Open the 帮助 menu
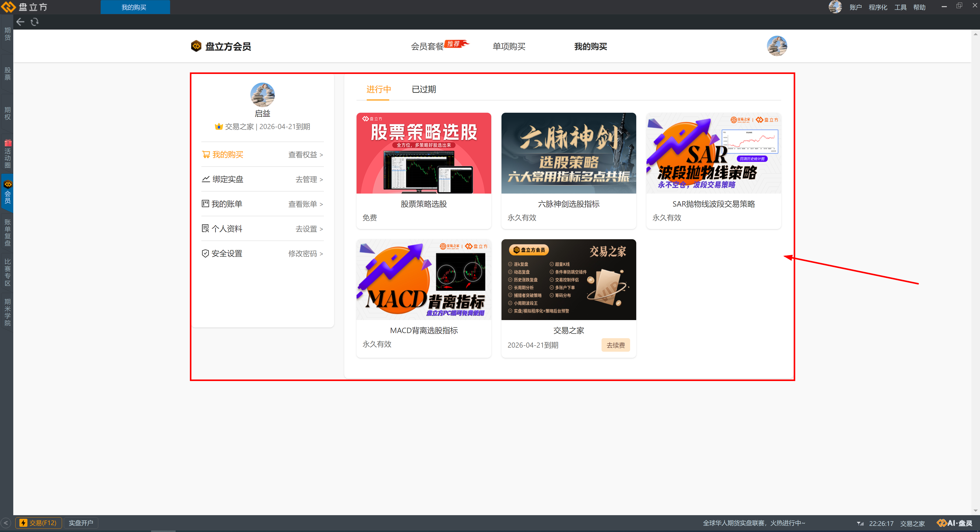This screenshot has width=980, height=532. pyautogui.click(x=919, y=7)
